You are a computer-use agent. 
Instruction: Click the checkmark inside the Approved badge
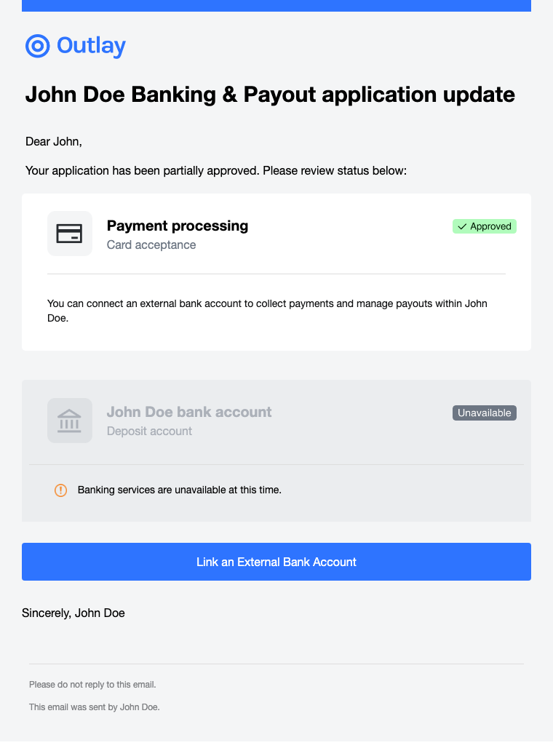click(462, 227)
